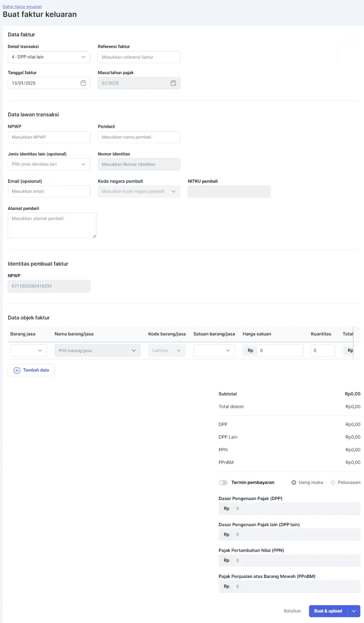Open the Detail transaksi dropdown

click(49, 57)
